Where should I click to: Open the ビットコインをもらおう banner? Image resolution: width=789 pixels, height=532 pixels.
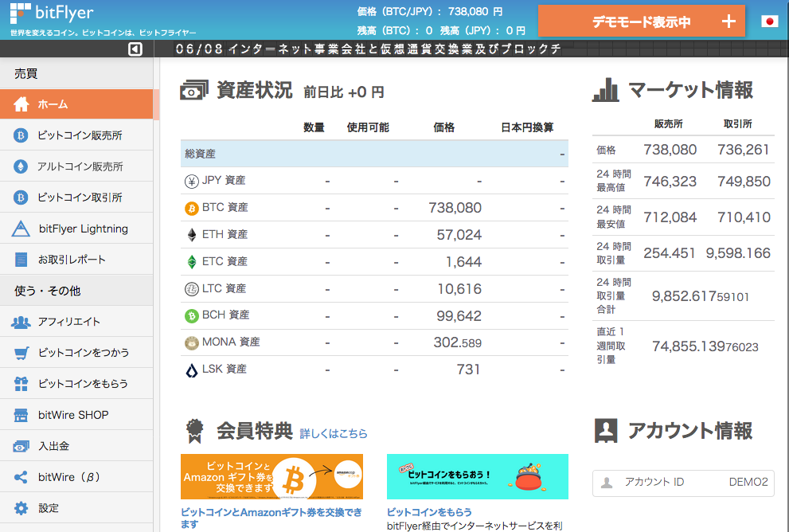point(478,476)
